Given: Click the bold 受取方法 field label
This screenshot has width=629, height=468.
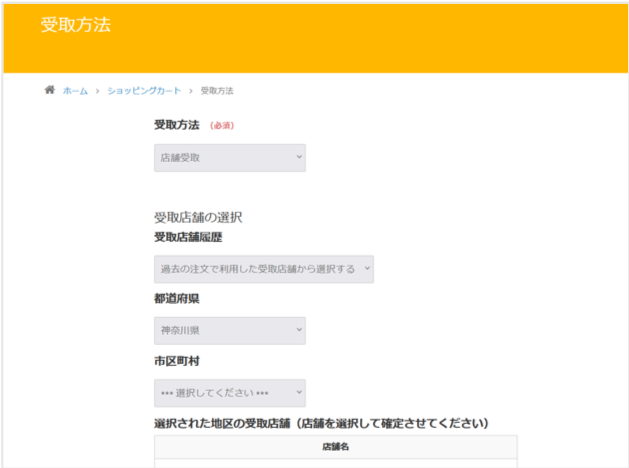Looking at the screenshot, I should click(176, 125).
